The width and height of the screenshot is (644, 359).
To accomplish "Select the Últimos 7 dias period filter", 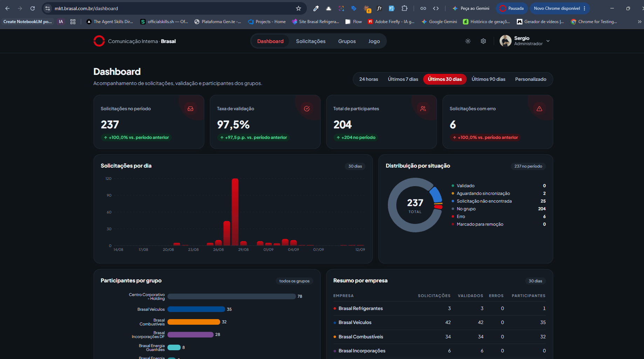I will coord(403,79).
